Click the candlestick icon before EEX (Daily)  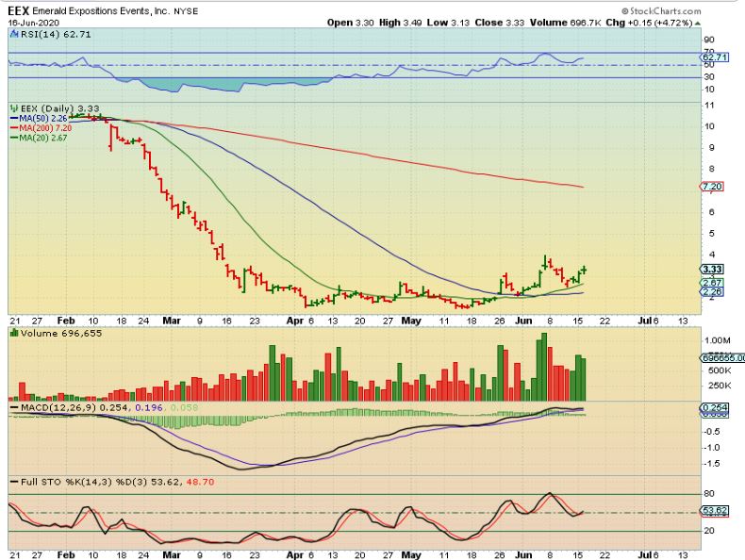(x=14, y=108)
